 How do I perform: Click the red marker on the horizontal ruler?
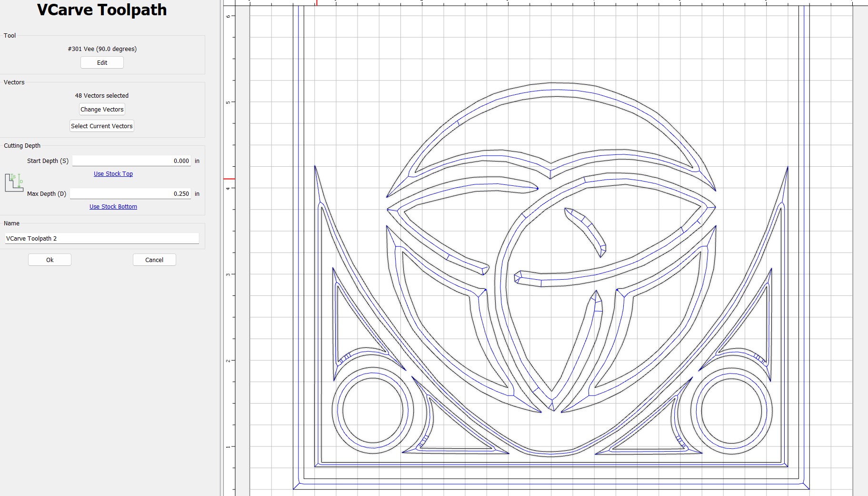(317, 3)
